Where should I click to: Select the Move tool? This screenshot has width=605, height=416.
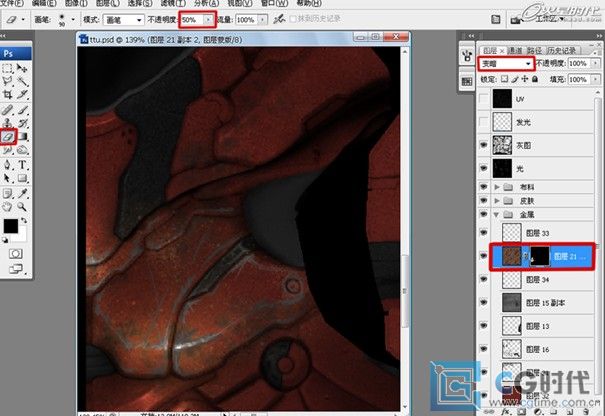pos(22,69)
